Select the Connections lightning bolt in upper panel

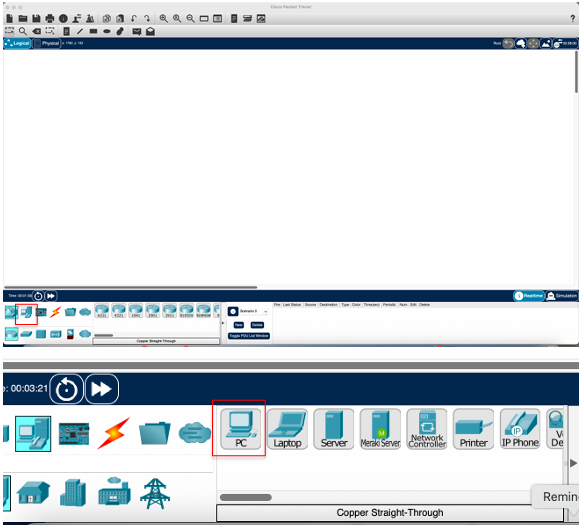click(x=55, y=312)
